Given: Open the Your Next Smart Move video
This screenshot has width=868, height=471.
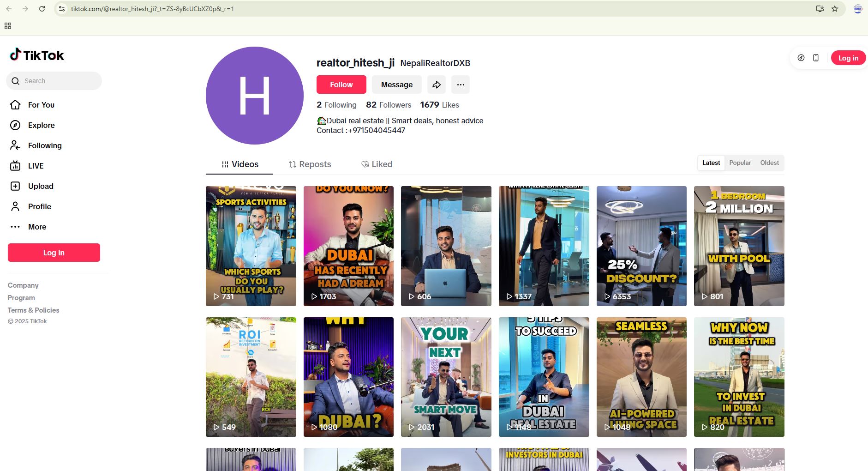Looking at the screenshot, I should click(x=446, y=377).
